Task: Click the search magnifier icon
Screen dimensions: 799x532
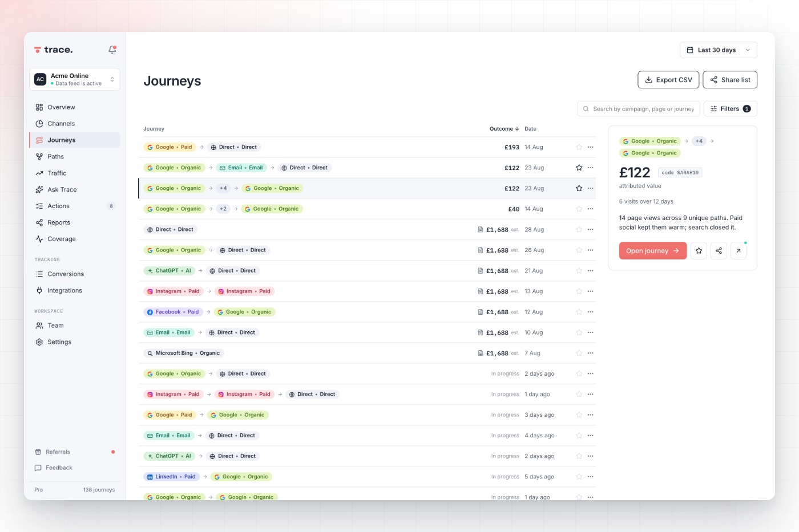Action: tap(586, 109)
